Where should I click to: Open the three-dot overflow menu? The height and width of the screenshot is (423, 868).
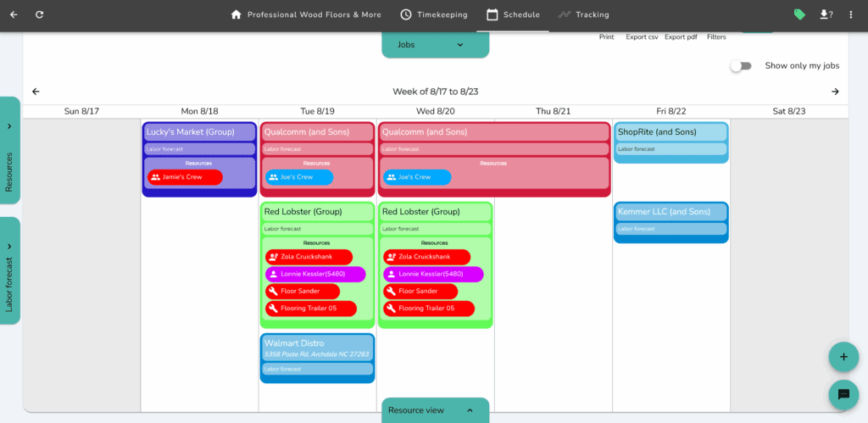pyautogui.click(x=851, y=14)
